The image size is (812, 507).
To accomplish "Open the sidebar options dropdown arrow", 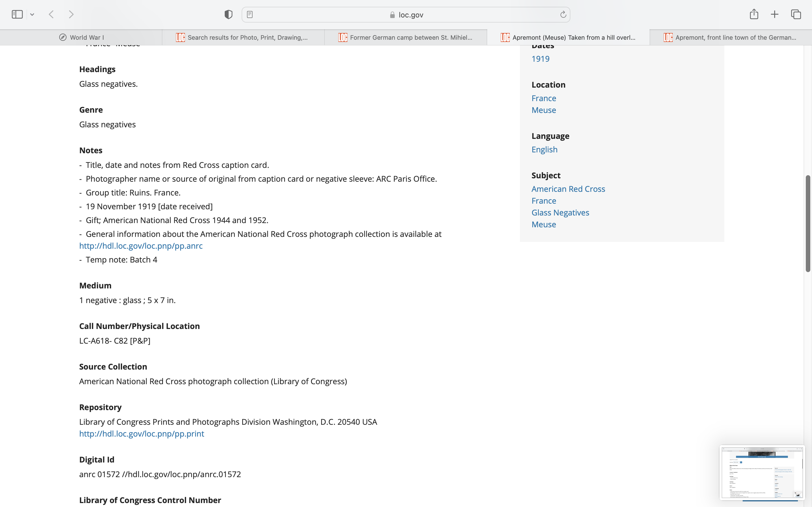I will (32, 14).
